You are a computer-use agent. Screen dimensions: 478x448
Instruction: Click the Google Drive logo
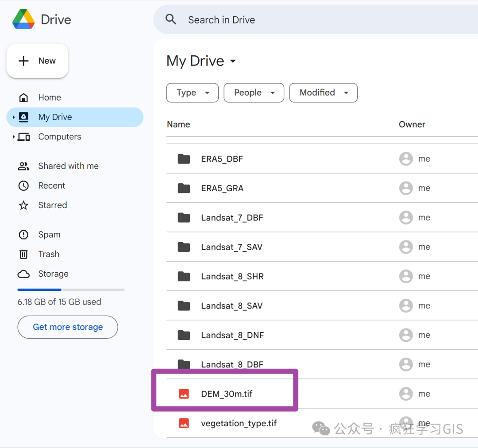coord(23,19)
